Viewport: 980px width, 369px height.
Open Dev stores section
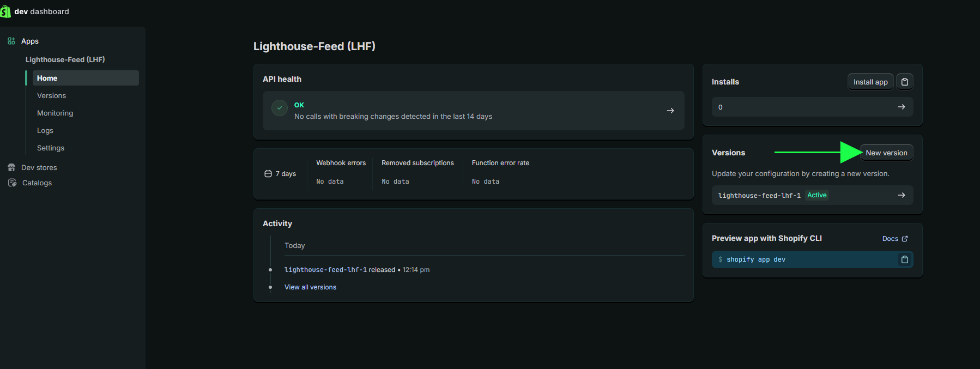click(x=39, y=167)
